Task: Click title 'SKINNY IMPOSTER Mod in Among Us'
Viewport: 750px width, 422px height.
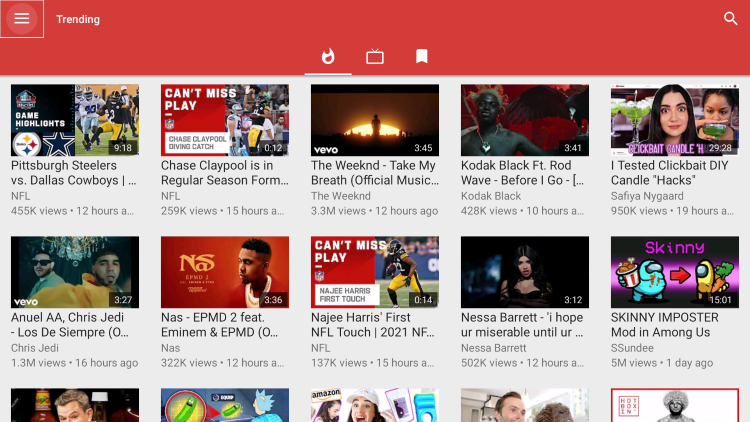Action: (x=665, y=325)
